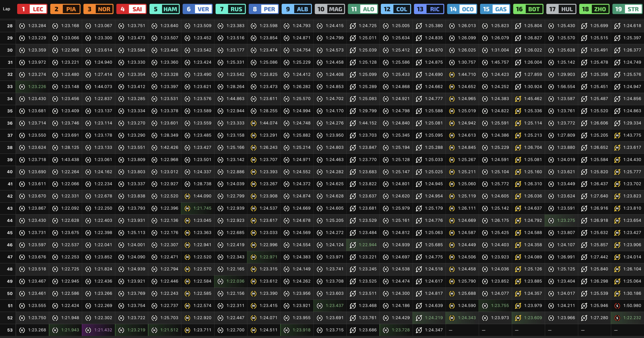Select Ocon's lap time 1:30.757
The height and width of the screenshot is (338, 644).
[x=467, y=62]
